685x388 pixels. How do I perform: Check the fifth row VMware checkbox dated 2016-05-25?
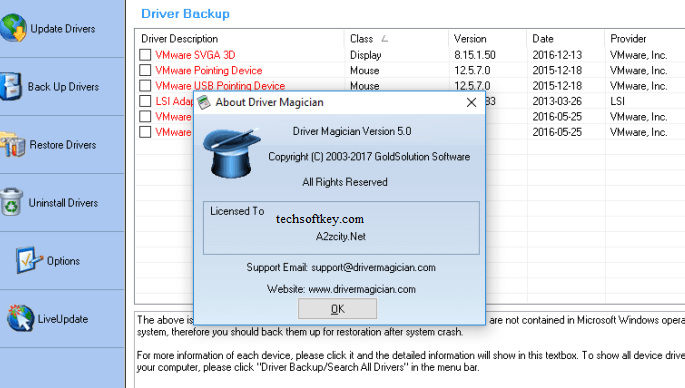(145, 116)
